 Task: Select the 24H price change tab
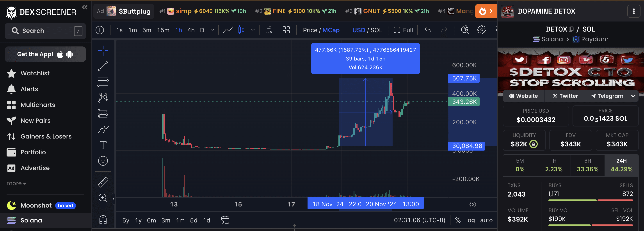[621, 165]
